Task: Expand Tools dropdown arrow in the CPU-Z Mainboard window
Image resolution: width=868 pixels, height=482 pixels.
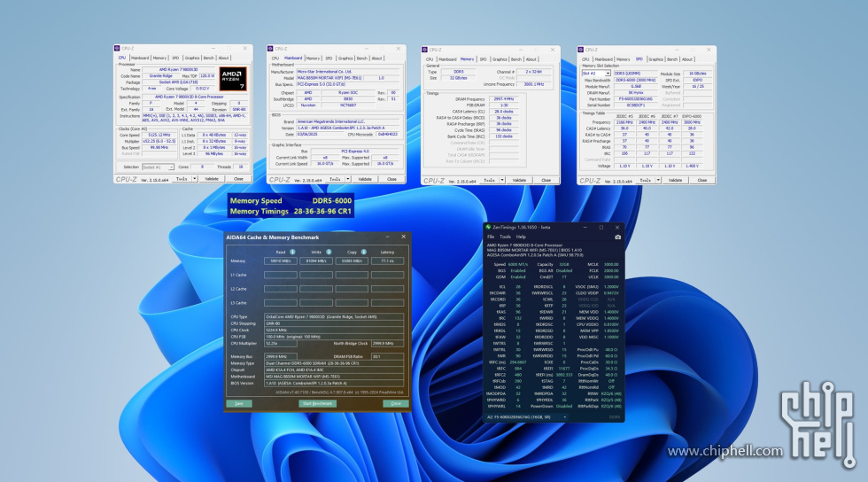Action: pyautogui.click(x=347, y=180)
